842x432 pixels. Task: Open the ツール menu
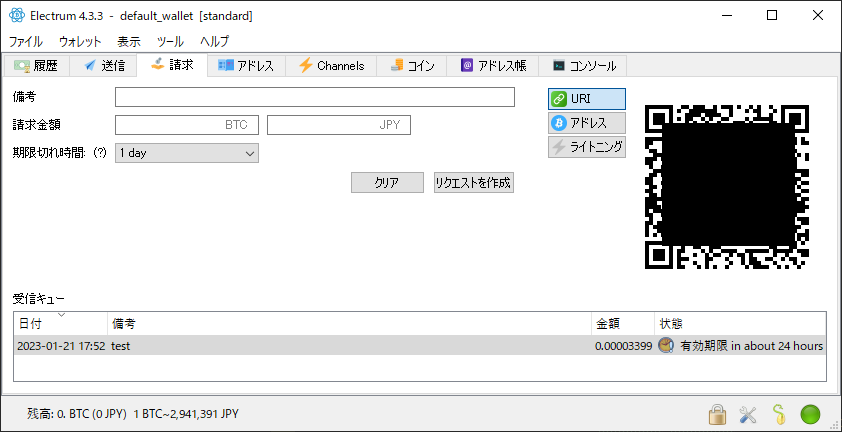(x=170, y=41)
